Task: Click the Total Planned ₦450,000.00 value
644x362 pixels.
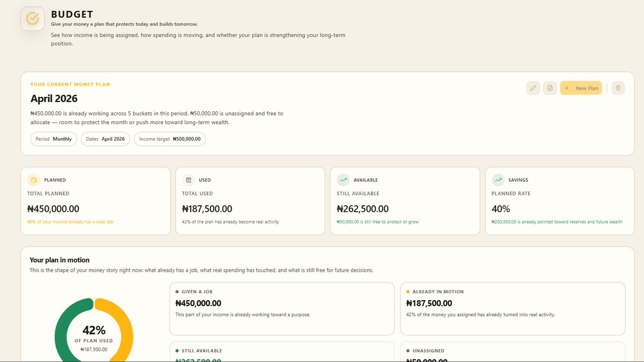Action: [x=53, y=209]
